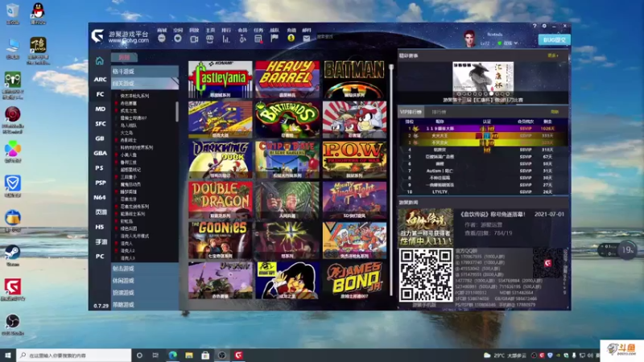Open the help question mark icon
Viewport: 644px width, 362px height.
(535, 26)
